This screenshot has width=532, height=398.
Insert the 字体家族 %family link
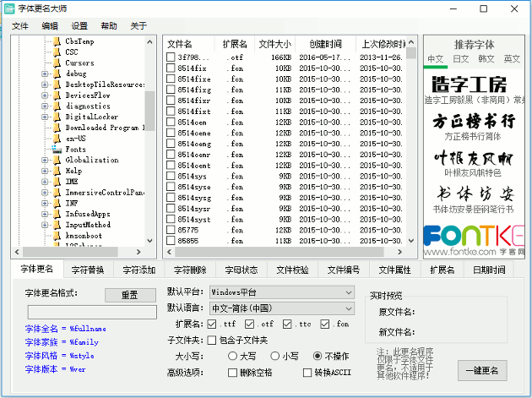(x=62, y=342)
